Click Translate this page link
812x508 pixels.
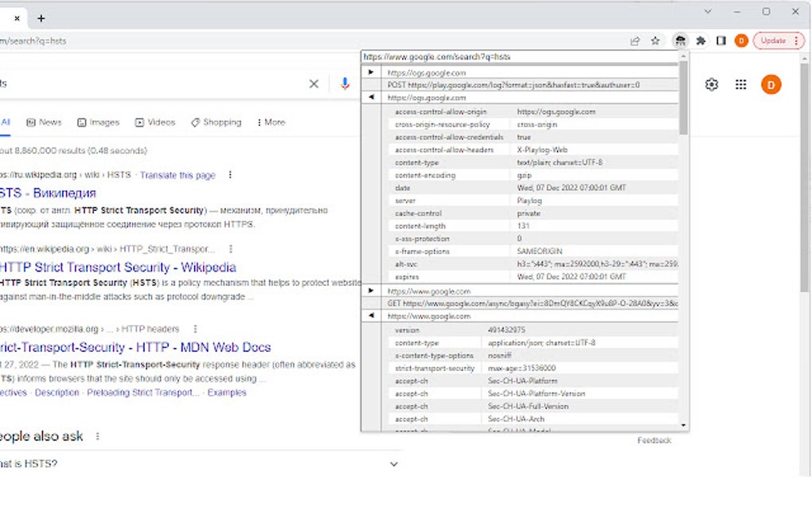click(178, 175)
